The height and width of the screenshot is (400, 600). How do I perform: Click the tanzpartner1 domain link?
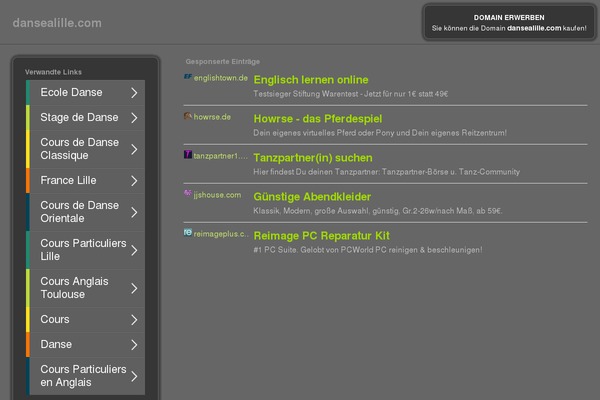coord(220,156)
